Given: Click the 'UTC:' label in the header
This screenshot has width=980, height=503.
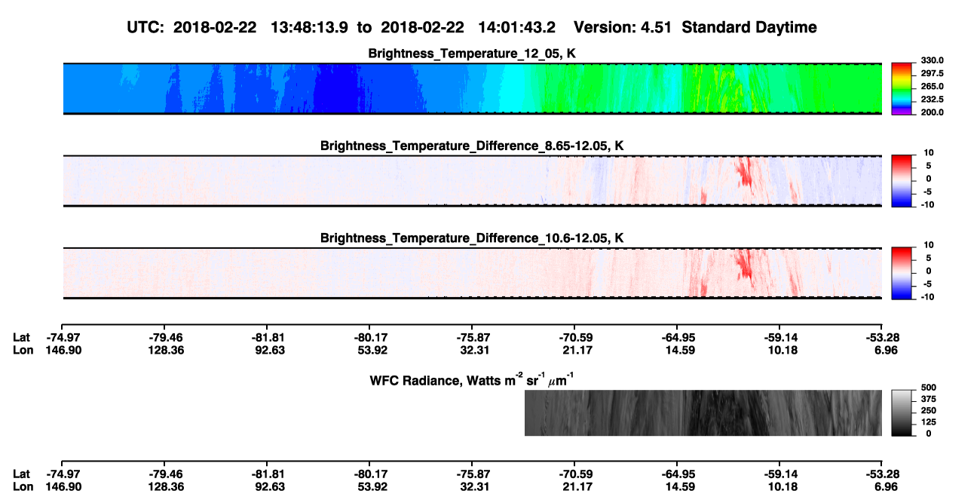Looking at the screenshot, I should pos(147,28).
